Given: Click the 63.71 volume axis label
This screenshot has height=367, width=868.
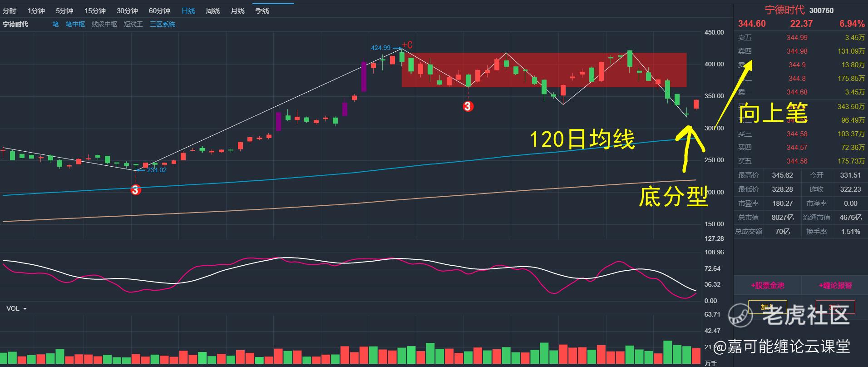Looking at the screenshot, I should pyautogui.click(x=712, y=314).
